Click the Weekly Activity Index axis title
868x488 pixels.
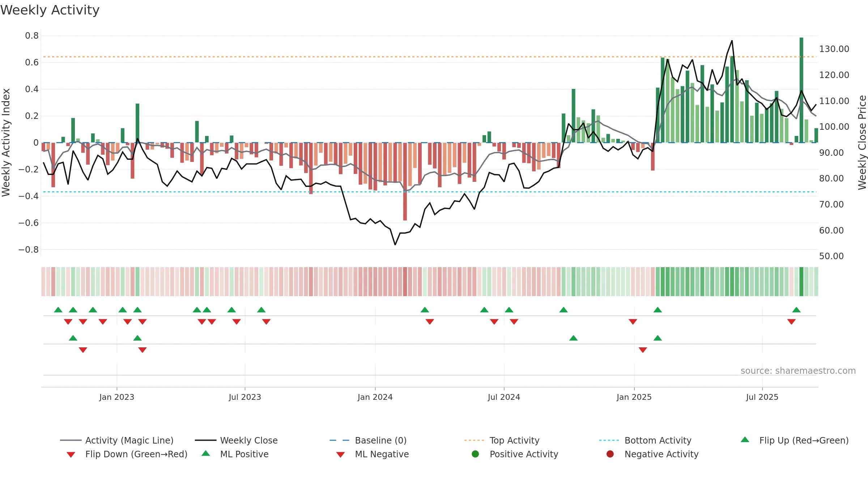pyautogui.click(x=6, y=142)
